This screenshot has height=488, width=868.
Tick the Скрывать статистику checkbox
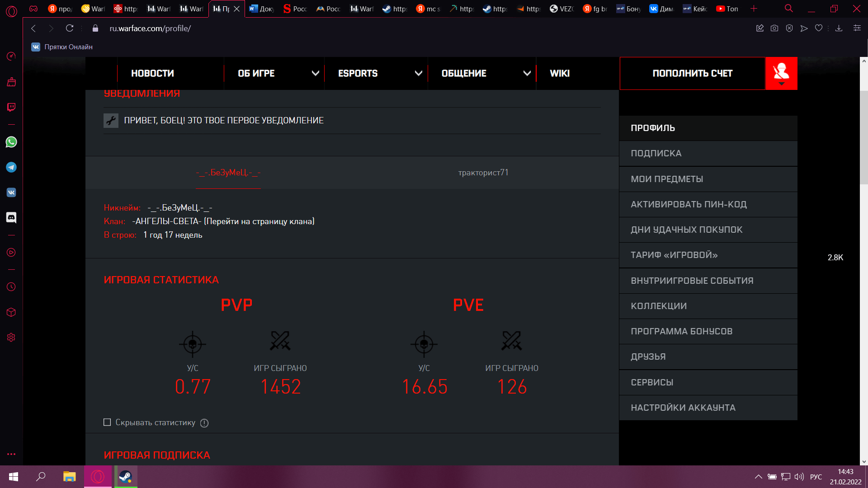pyautogui.click(x=107, y=422)
